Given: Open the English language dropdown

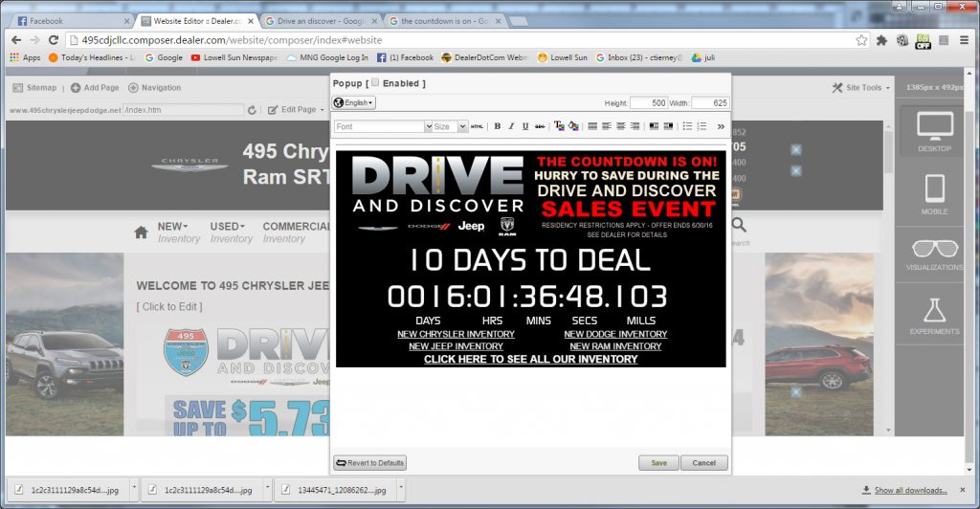Looking at the screenshot, I should tap(354, 102).
